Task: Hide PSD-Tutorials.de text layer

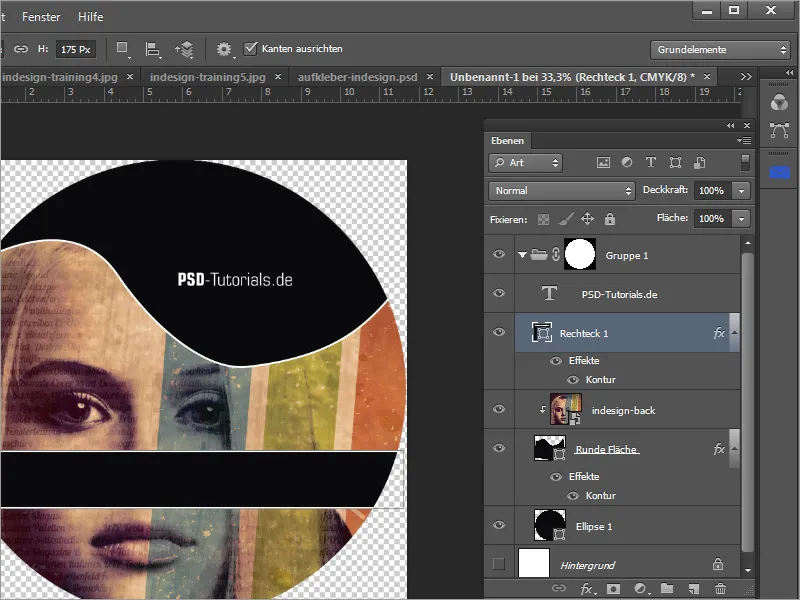Action: point(499,293)
